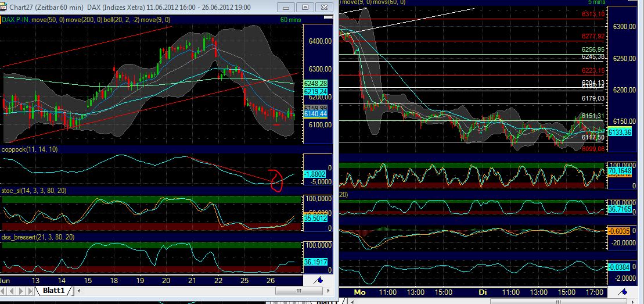This screenshot has width=644, height=304.
Task: Click the 6219,24 price tag
Action: pos(315,91)
